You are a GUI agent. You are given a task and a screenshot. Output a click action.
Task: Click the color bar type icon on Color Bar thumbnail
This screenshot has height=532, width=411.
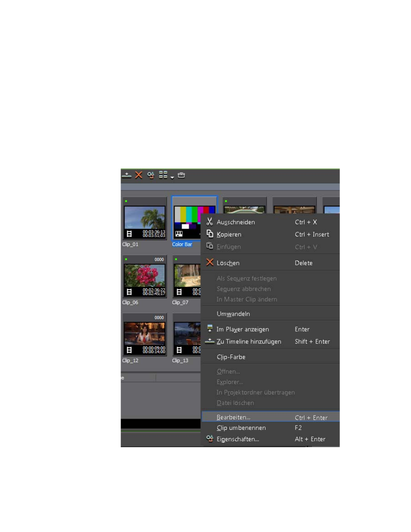[x=179, y=234]
